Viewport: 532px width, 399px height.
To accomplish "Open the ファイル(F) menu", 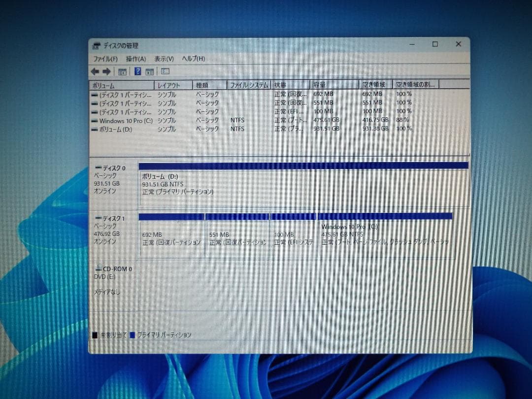I will [x=105, y=59].
